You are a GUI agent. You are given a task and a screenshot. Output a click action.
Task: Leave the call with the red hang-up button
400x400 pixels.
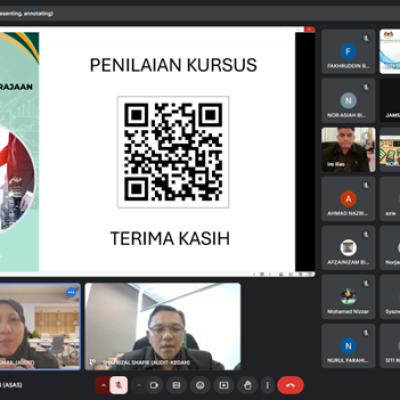pyautogui.click(x=290, y=385)
